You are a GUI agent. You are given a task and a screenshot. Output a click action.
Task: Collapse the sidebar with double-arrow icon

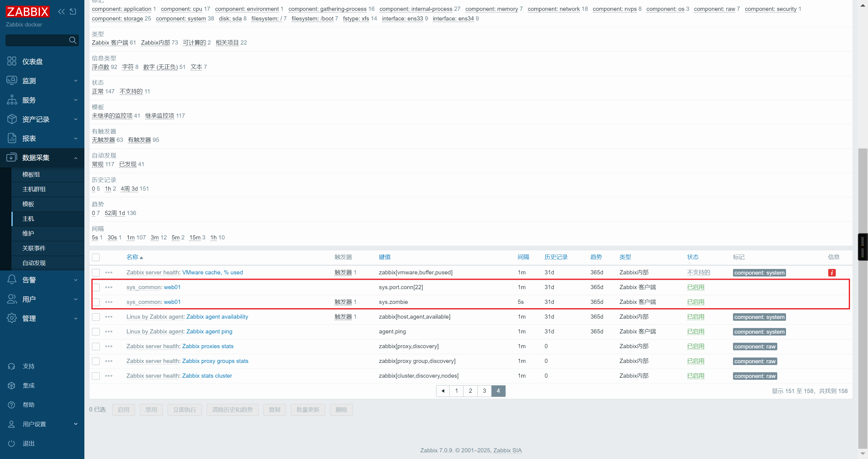click(x=61, y=11)
